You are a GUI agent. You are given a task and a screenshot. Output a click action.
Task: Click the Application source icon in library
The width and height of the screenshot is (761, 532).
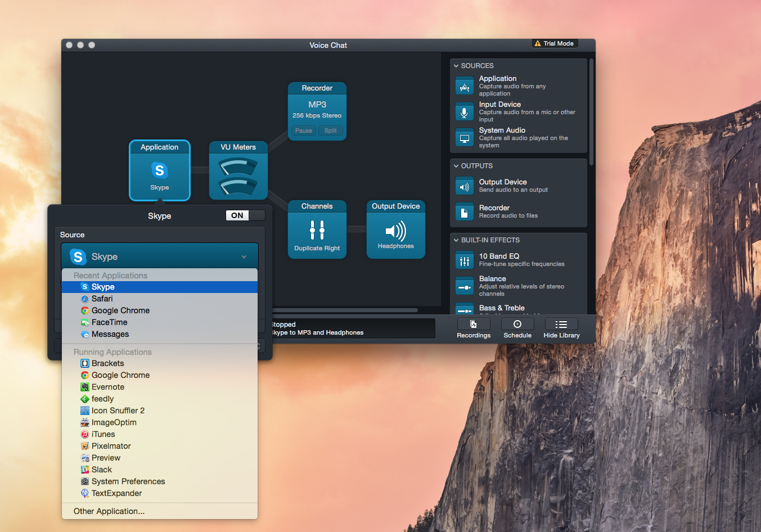[465, 86]
